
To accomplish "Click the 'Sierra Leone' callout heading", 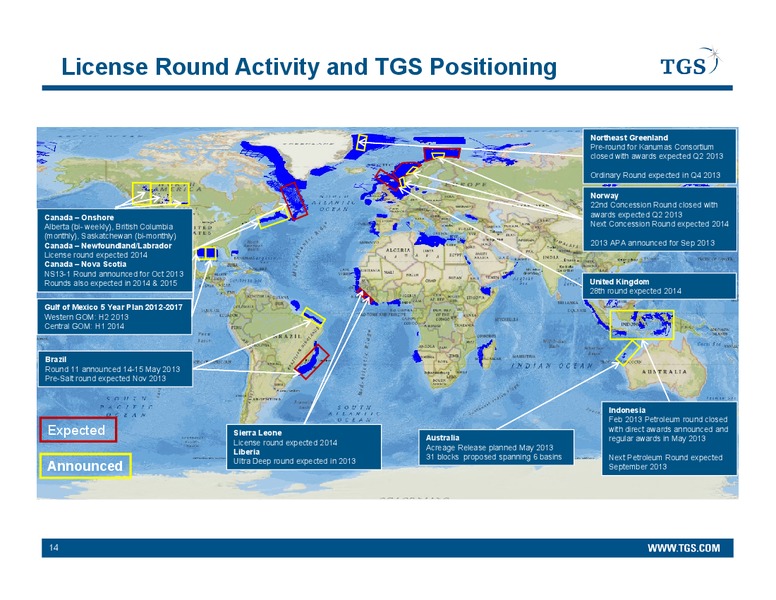I will click(x=257, y=433).
